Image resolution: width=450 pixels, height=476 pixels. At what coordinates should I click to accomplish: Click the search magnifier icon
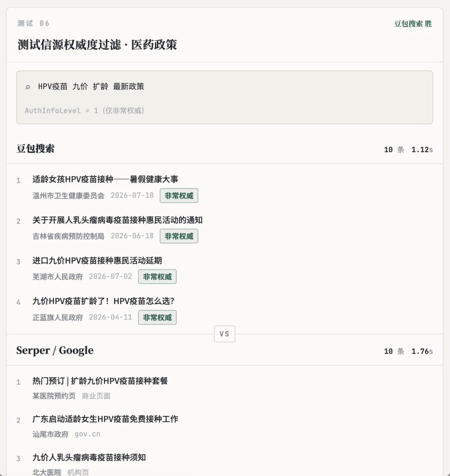tap(27, 87)
